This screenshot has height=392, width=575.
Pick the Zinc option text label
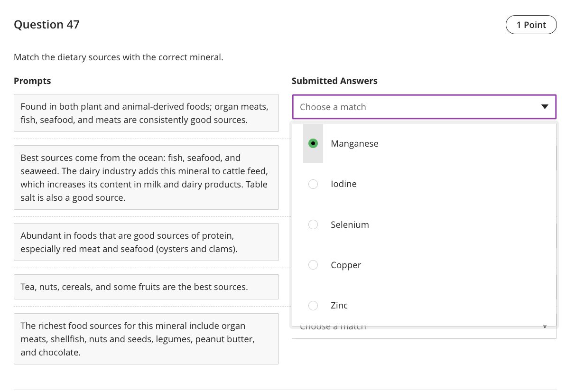(339, 306)
